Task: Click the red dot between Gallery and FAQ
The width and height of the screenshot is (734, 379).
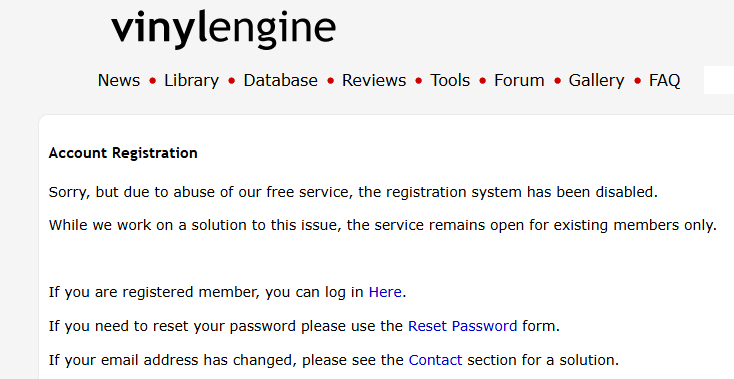Action: [637, 81]
